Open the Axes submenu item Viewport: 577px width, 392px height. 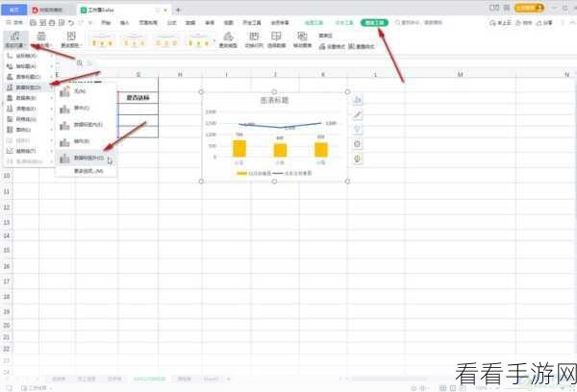click(29, 56)
